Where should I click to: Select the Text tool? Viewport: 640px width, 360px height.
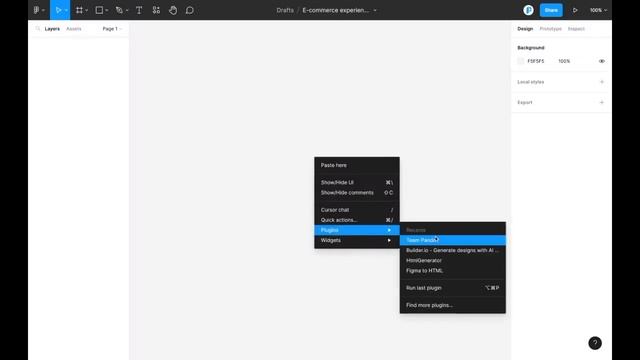pos(139,10)
